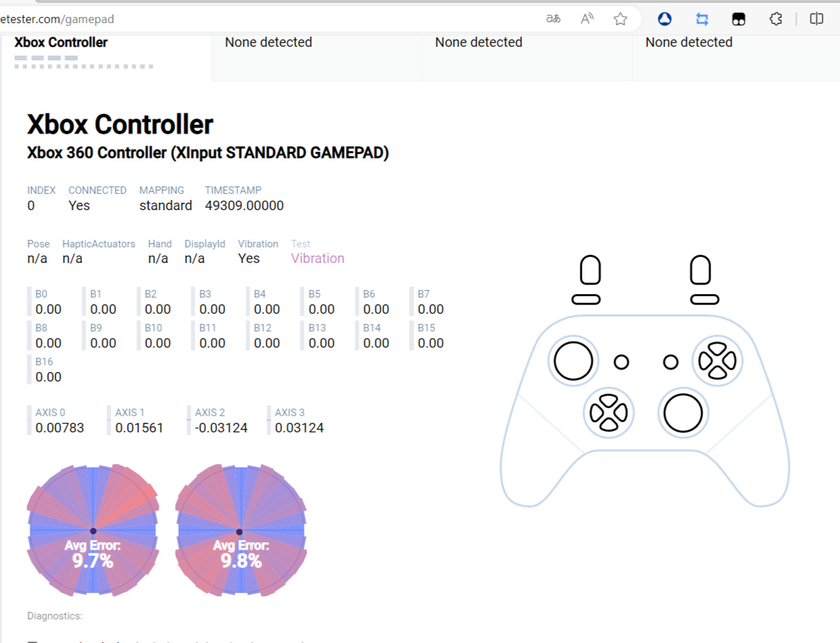The width and height of the screenshot is (840, 643).
Task: Click the small start button right of center
Action: click(671, 362)
